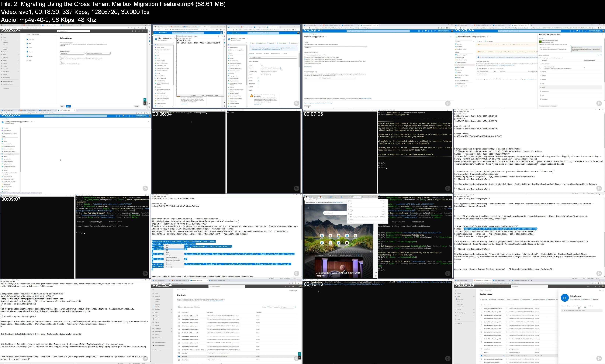Tick the full_access_as_app permission checkbox
The width and height of the screenshot is (605, 364).
541,68
